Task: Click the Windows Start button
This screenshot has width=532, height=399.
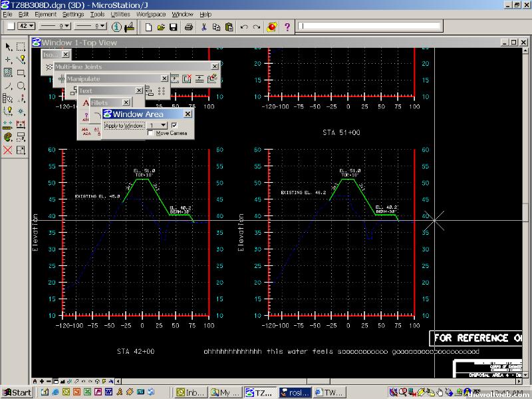Action: pos(17,392)
